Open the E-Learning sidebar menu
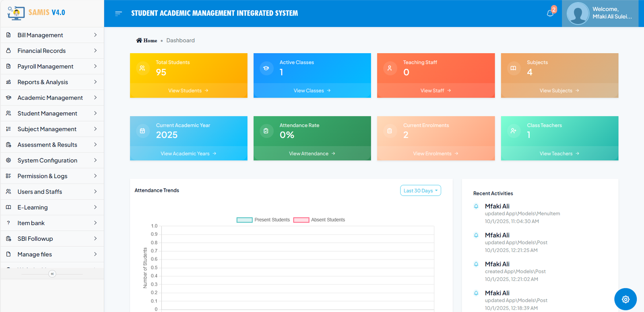The width and height of the screenshot is (644, 312). pos(52,207)
